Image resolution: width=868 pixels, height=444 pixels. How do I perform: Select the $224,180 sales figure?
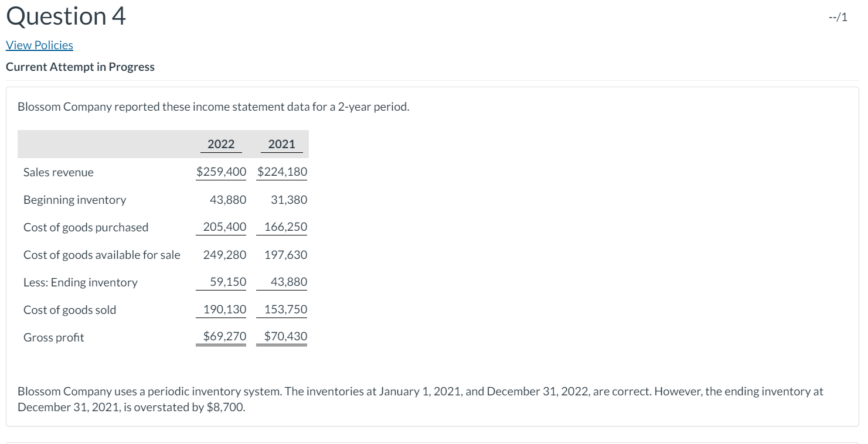(x=281, y=172)
